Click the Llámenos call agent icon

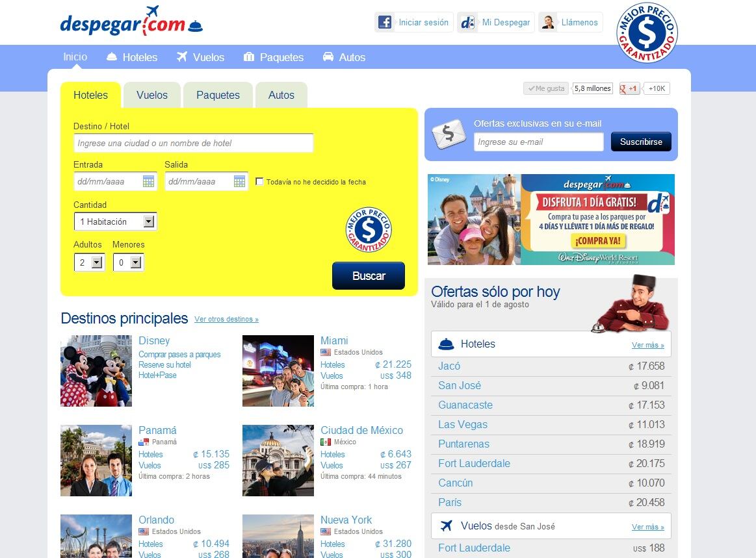tap(549, 22)
